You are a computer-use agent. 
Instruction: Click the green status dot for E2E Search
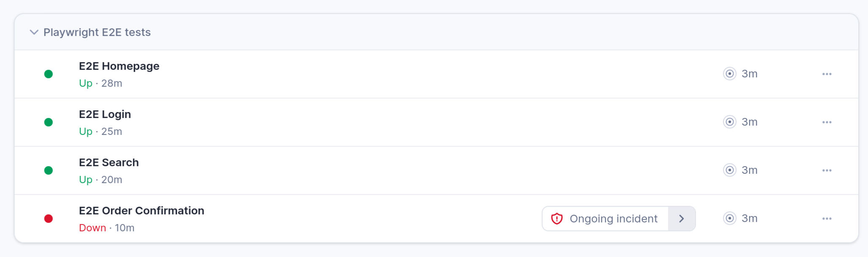click(49, 170)
